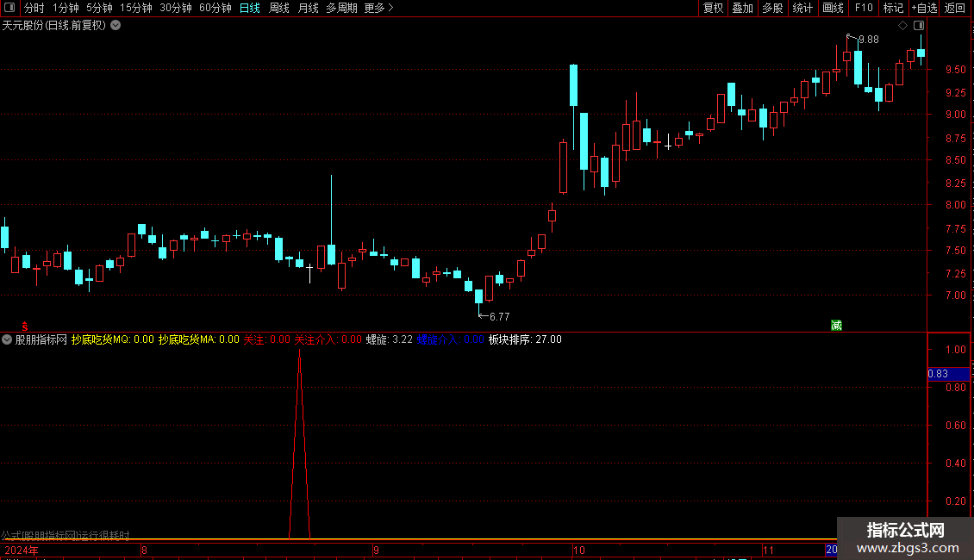Viewport: 974px width, 560px height.
Task: Click the 天元股份(日线.前复权) title
Action: [x=54, y=26]
